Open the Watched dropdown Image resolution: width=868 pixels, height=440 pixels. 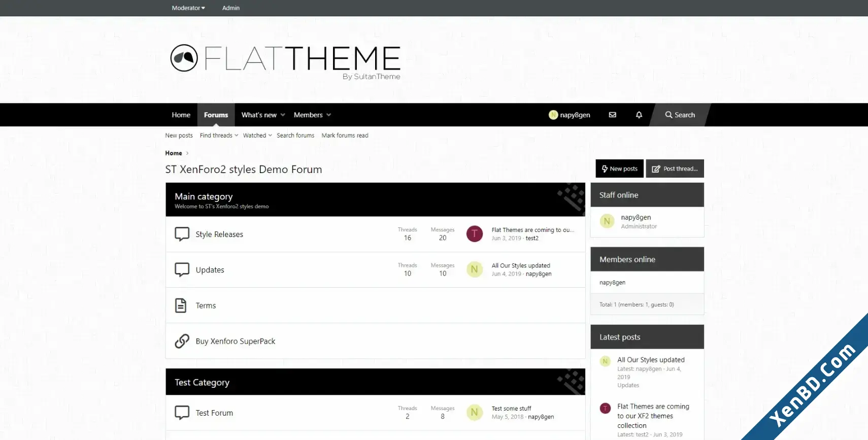pyautogui.click(x=257, y=136)
